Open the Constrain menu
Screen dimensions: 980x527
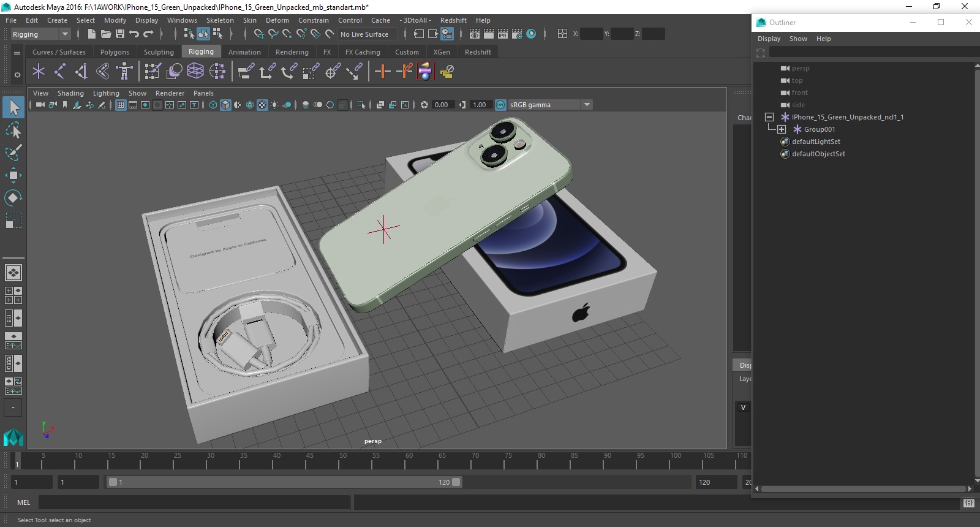(x=314, y=20)
